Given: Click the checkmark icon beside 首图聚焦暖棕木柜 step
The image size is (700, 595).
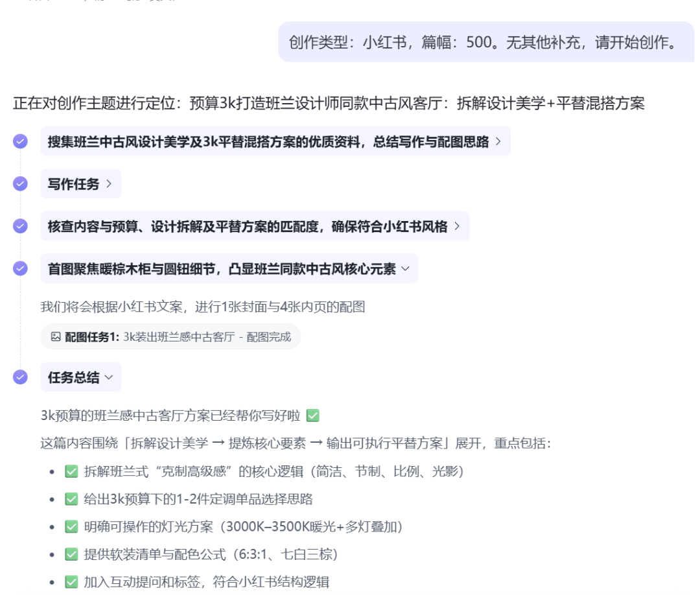Looking at the screenshot, I should [x=20, y=268].
